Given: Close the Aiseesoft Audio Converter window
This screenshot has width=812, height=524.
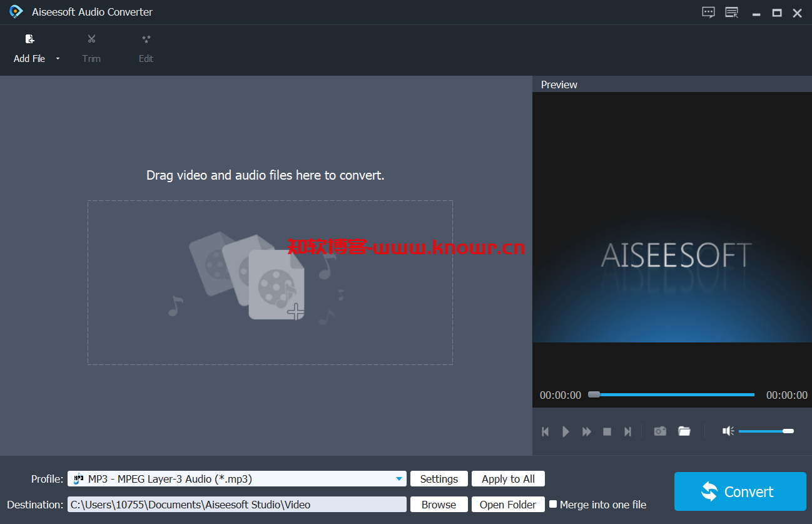Looking at the screenshot, I should click(x=797, y=13).
